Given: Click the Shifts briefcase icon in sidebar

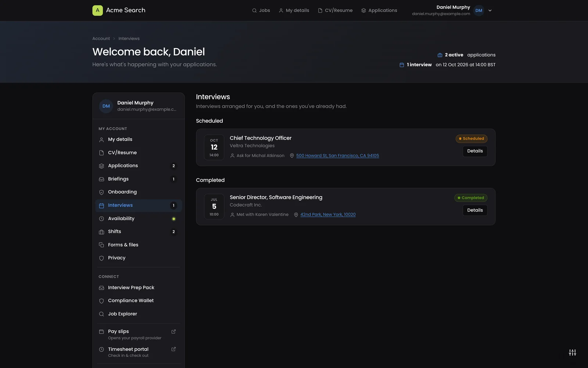Looking at the screenshot, I should click(x=101, y=232).
